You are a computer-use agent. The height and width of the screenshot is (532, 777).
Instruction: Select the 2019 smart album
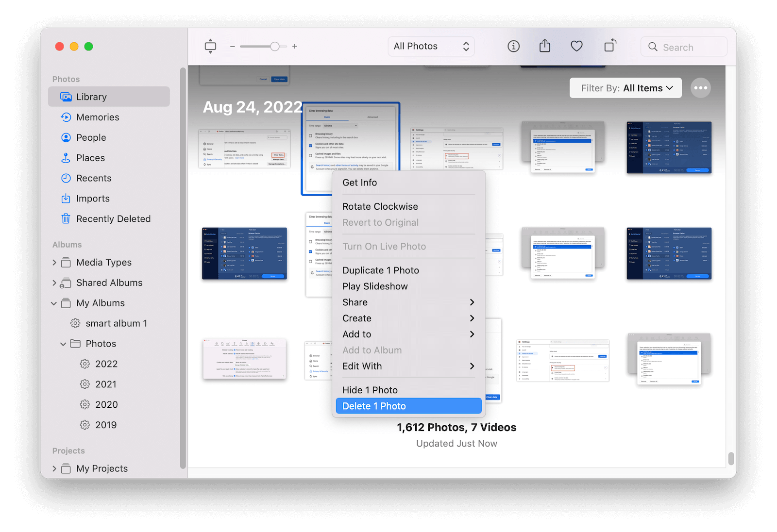99,425
